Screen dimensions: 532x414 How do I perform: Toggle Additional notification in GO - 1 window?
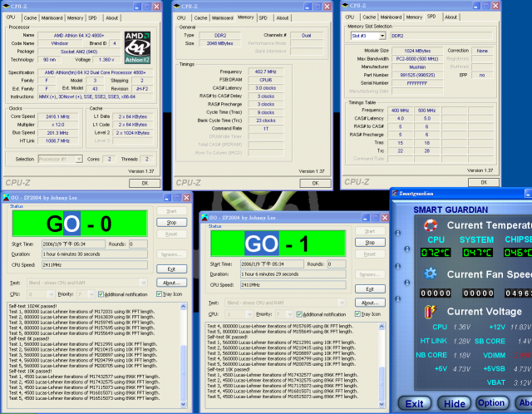point(299,314)
